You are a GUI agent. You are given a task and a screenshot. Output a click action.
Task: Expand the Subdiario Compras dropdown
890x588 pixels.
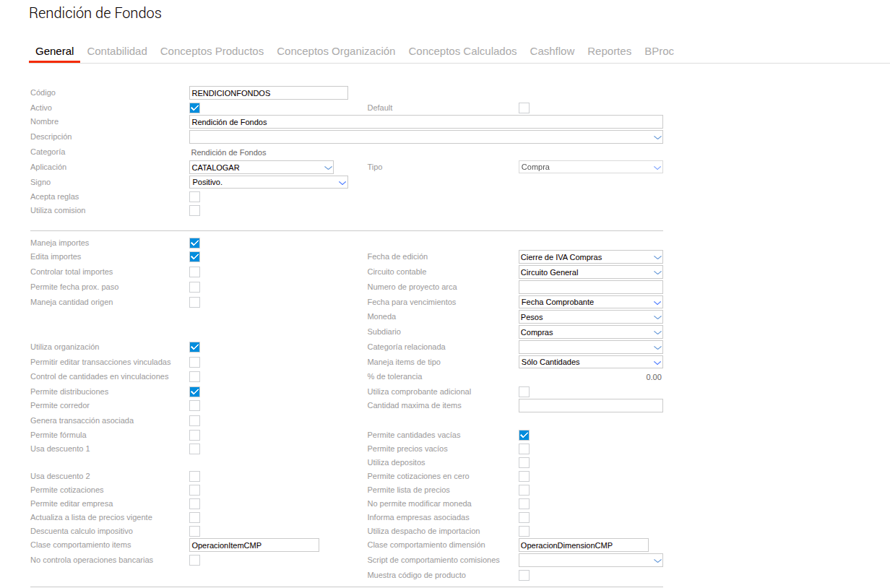[591, 332]
